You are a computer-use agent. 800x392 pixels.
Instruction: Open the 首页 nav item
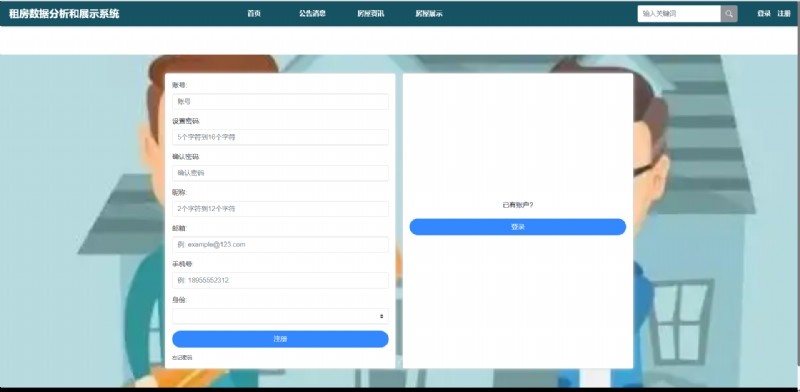point(254,14)
